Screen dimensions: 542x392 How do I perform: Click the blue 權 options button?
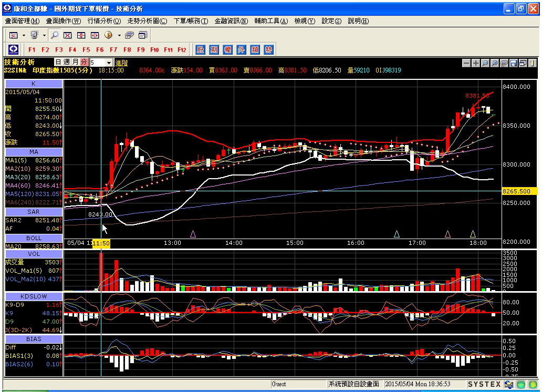(227, 49)
